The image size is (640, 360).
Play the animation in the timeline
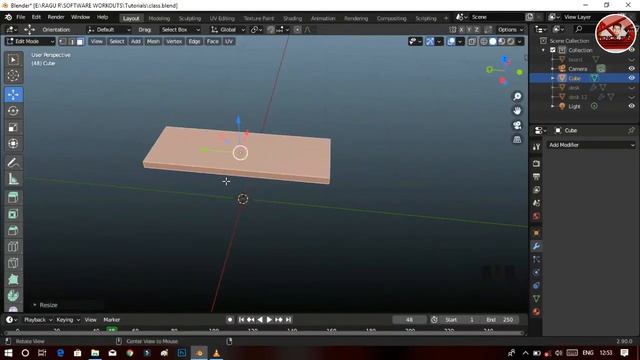(x=269, y=320)
